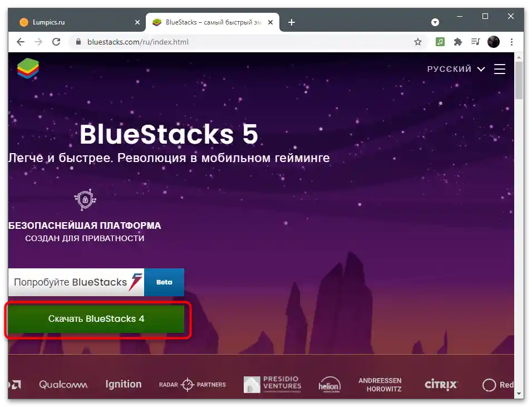The height and width of the screenshot is (407, 532).
Task: Open the tab search dropdown arrow
Action: point(435,22)
